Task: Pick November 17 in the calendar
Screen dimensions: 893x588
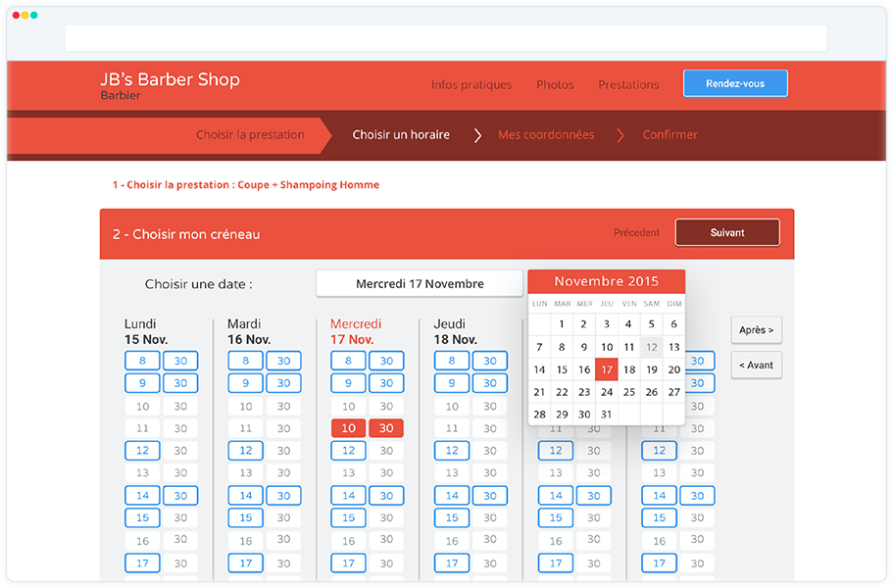Action: click(607, 369)
